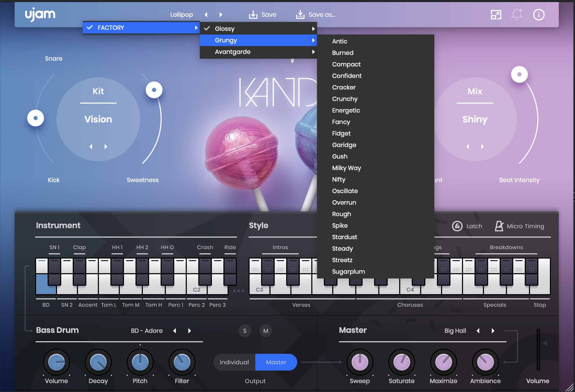Open the Vision kit selector
The width and height of the screenshot is (575, 392).
pyautogui.click(x=98, y=119)
